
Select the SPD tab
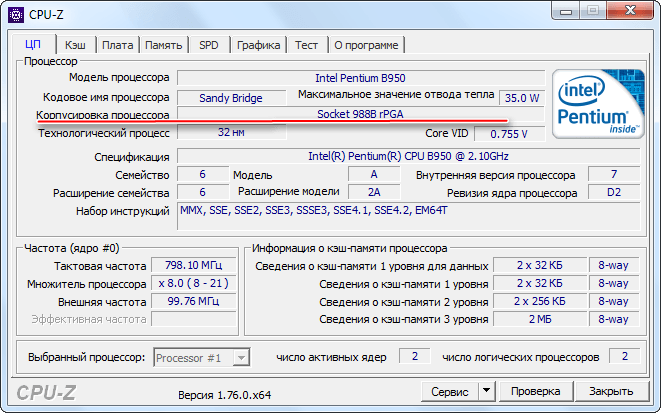[x=209, y=45]
